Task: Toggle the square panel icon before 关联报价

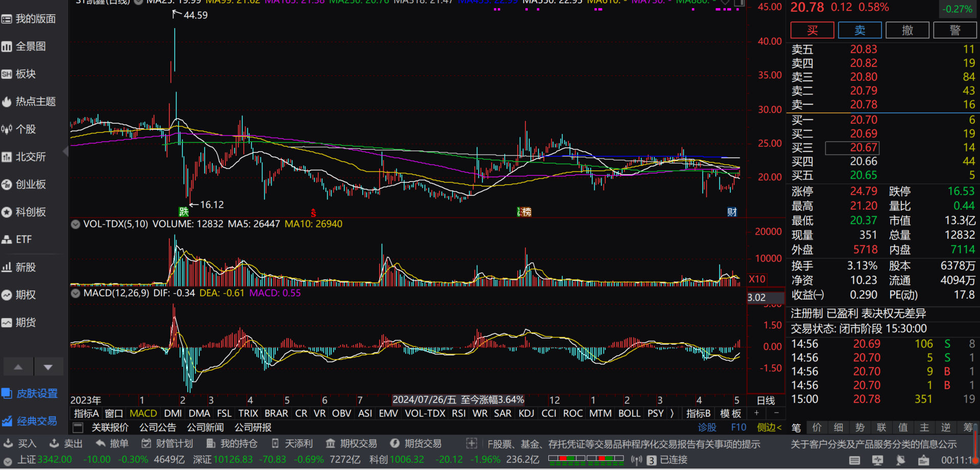Action: pos(78,427)
